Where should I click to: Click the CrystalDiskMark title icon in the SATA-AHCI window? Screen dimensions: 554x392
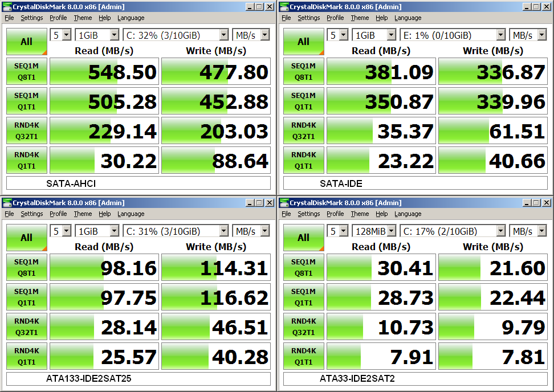coord(7,6)
